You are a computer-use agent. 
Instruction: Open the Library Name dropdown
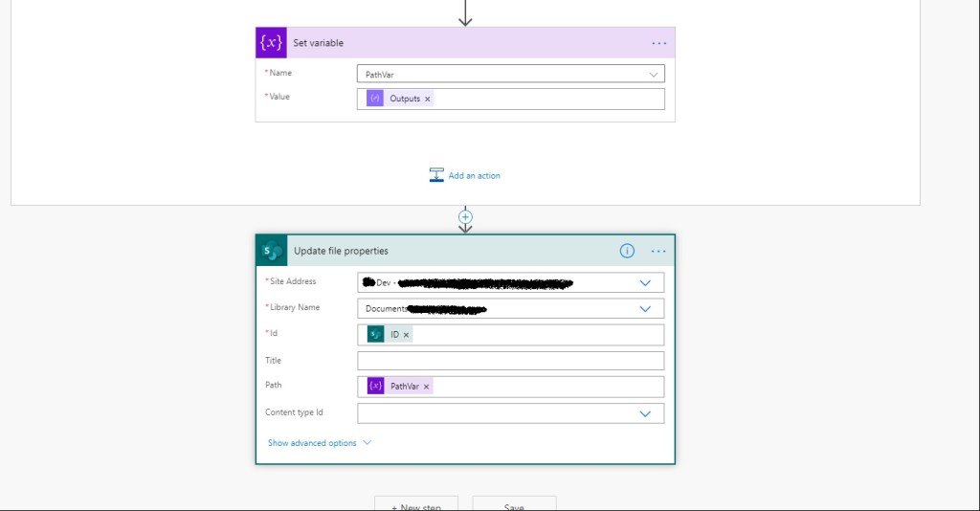pos(645,309)
